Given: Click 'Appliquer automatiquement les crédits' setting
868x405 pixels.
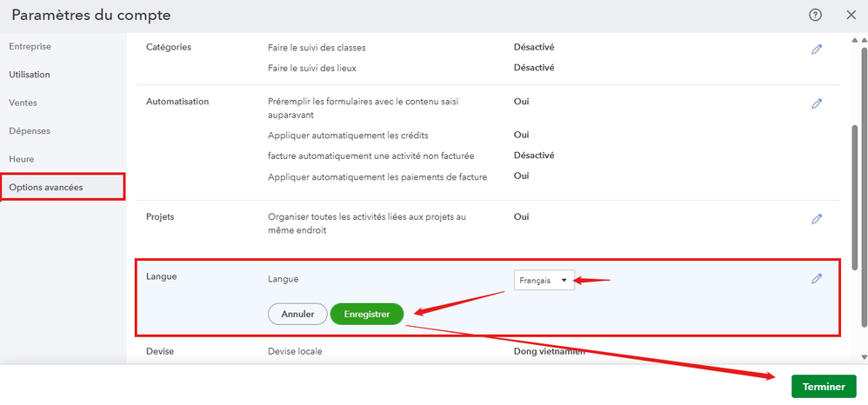Looking at the screenshot, I should 348,135.
